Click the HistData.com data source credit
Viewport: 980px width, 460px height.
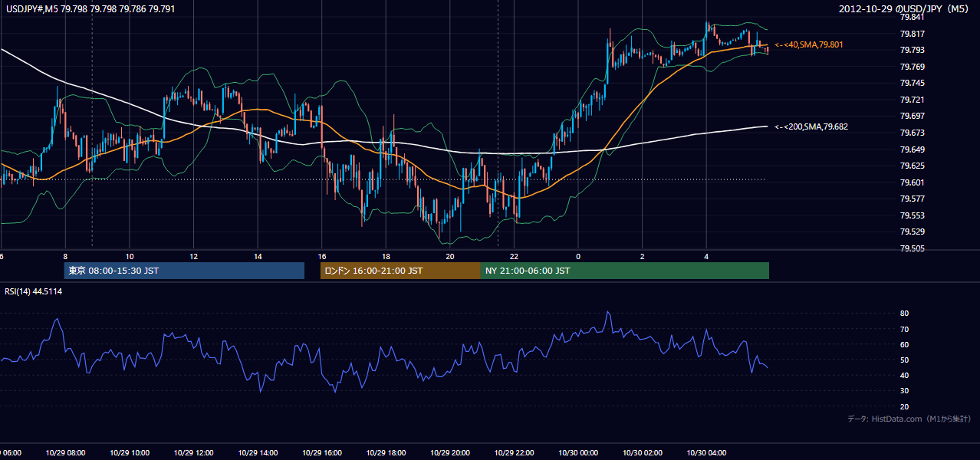click(x=909, y=419)
